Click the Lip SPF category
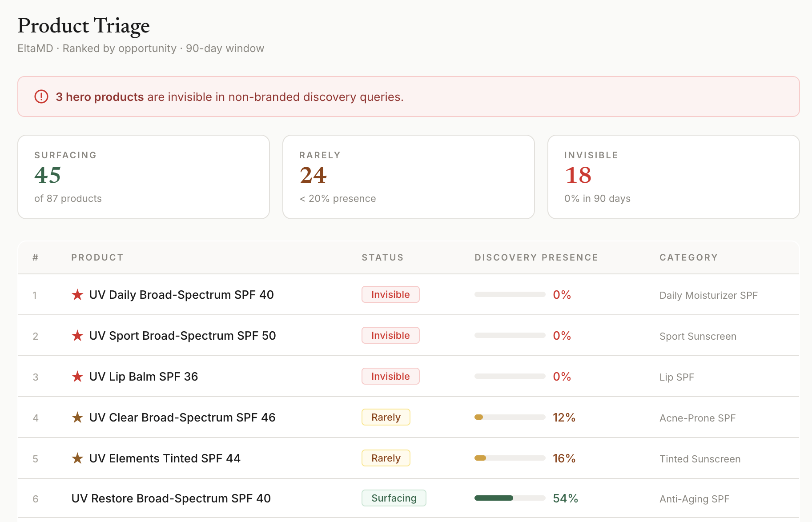Image resolution: width=812 pixels, height=522 pixels. point(677,377)
